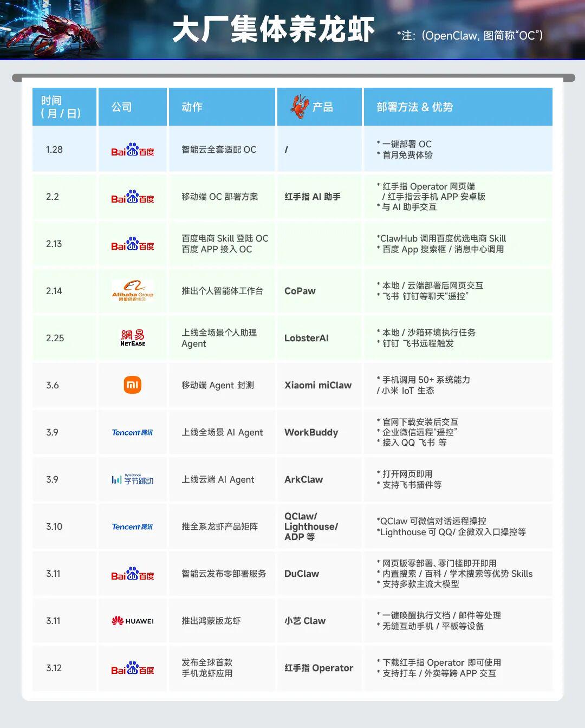Click 推全系龙虾产品矩阵

coord(220,526)
